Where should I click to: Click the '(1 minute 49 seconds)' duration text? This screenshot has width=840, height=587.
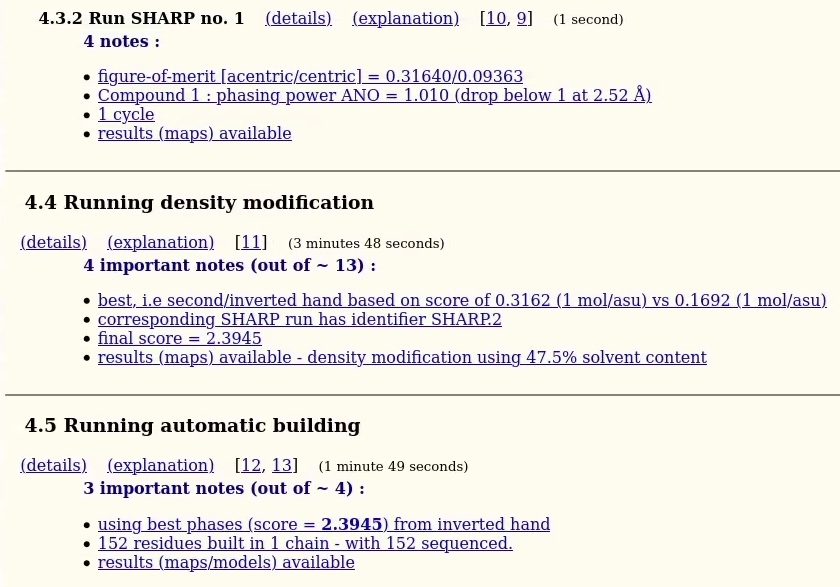(x=393, y=466)
